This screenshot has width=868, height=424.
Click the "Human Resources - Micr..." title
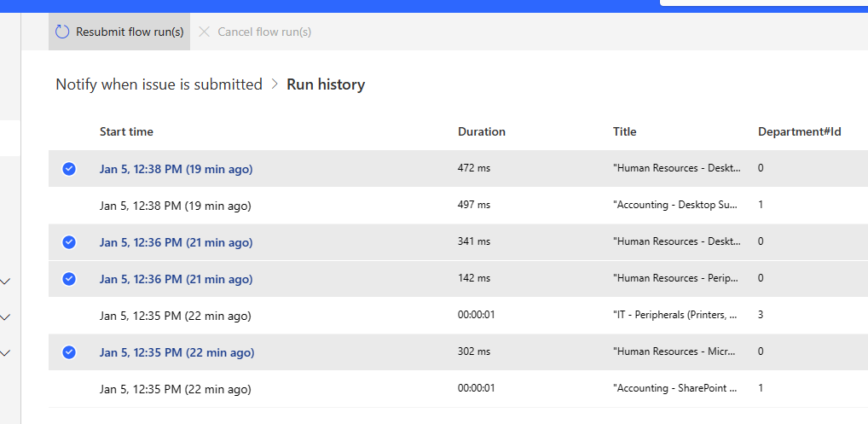point(675,351)
